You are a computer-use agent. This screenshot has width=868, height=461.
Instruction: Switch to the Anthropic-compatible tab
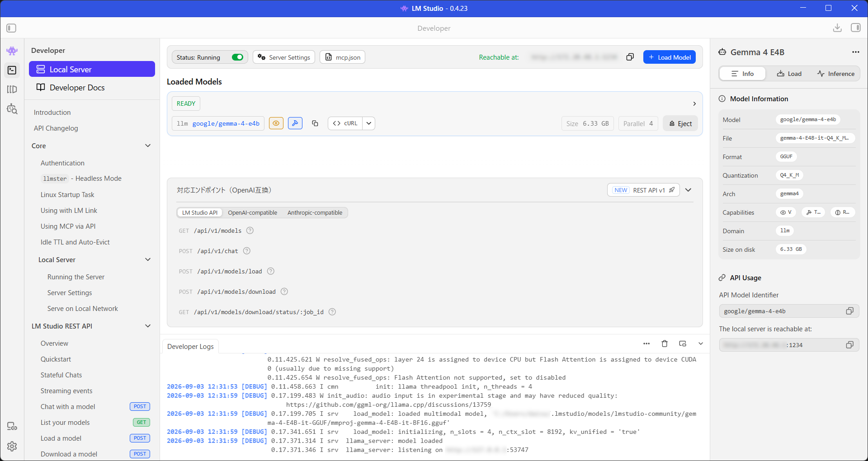point(315,213)
